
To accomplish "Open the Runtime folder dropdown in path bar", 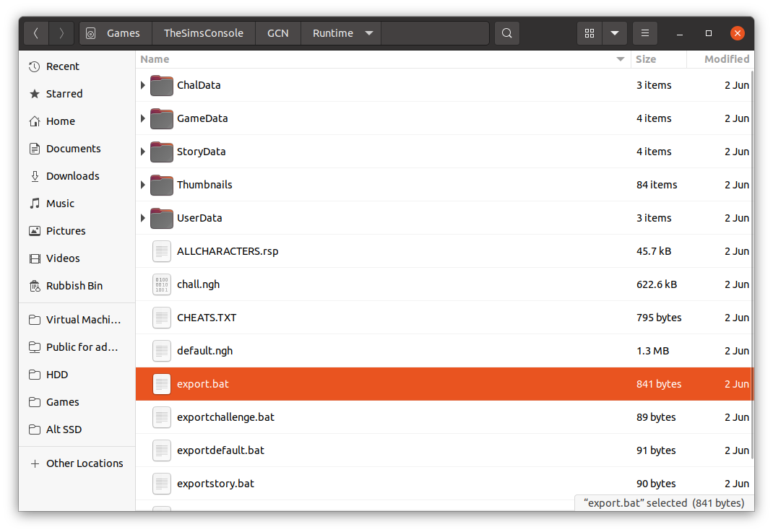I will point(368,33).
